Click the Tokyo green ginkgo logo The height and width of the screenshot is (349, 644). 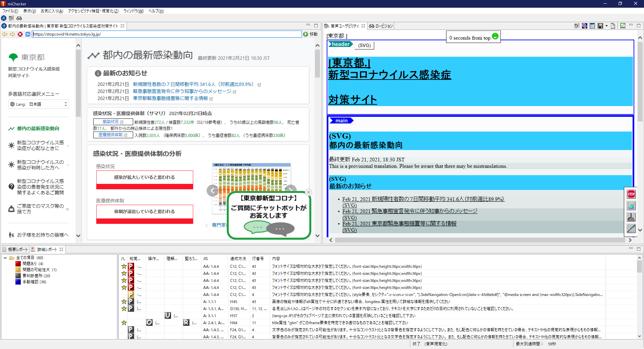click(x=13, y=57)
